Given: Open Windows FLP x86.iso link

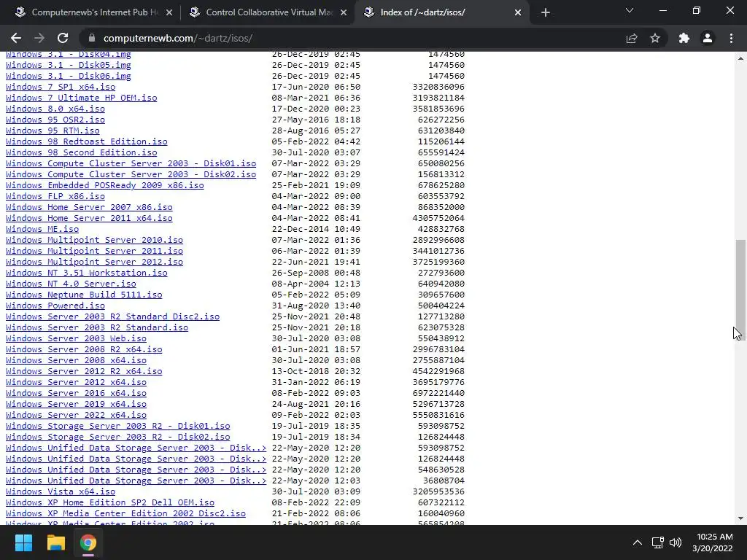Looking at the screenshot, I should [55, 196].
